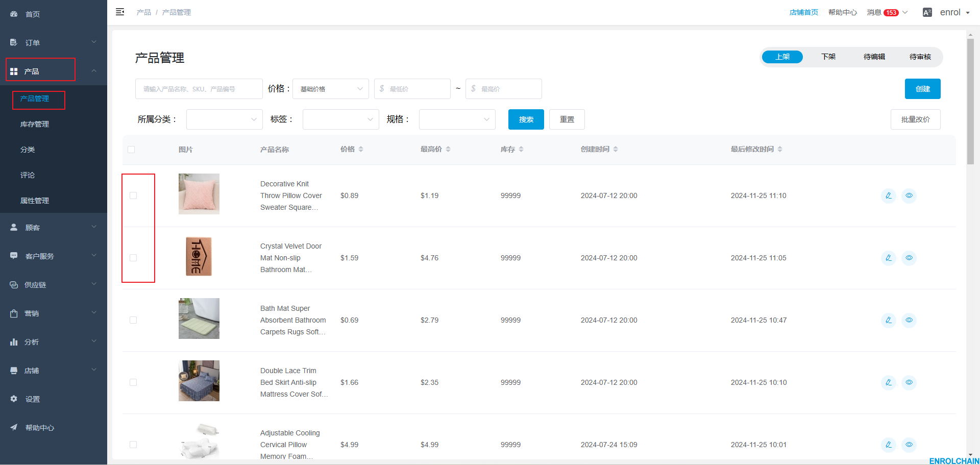
Task: Switch to the 下架 tab
Action: (x=828, y=57)
